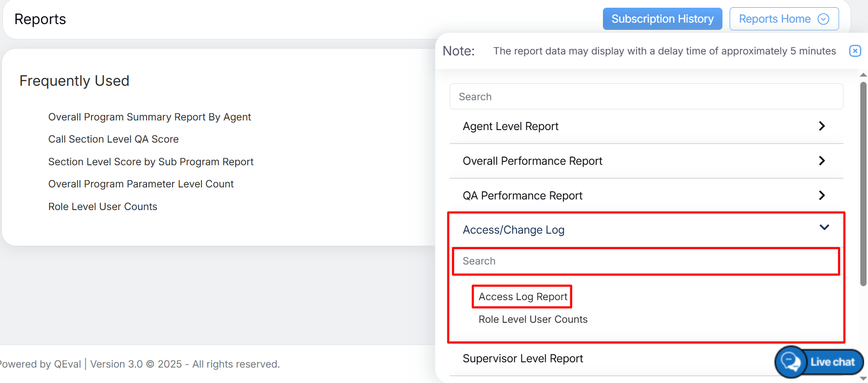Open Subscription History
The height and width of the screenshot is (383, 868).
(662, 19)
